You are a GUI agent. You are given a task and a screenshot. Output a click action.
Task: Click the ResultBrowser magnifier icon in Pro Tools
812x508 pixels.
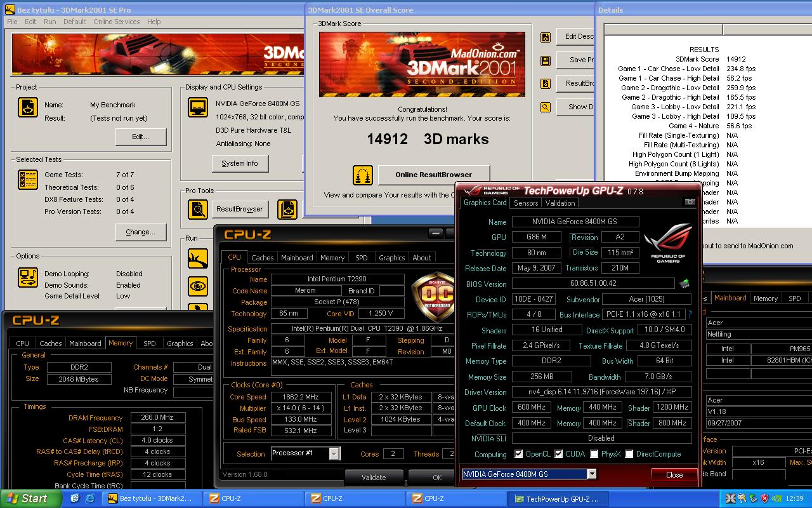click(x=198, y=209)
